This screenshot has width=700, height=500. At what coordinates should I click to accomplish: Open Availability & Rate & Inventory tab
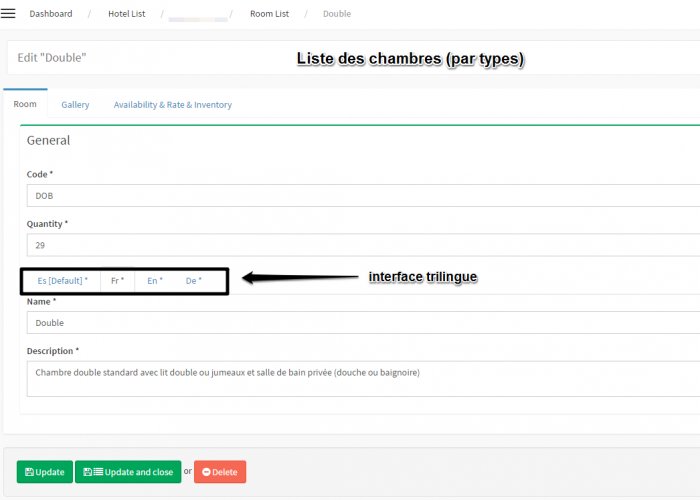pyautogui.click(x=172, y=104)
